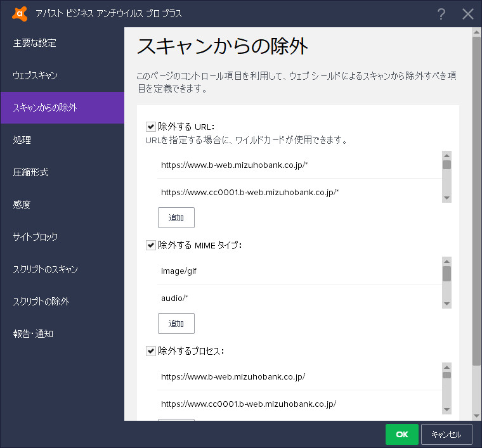Select process entry https://www.b-web.mizuhobank.co.jp/
The image size is (482, 448).
[299, 376]
